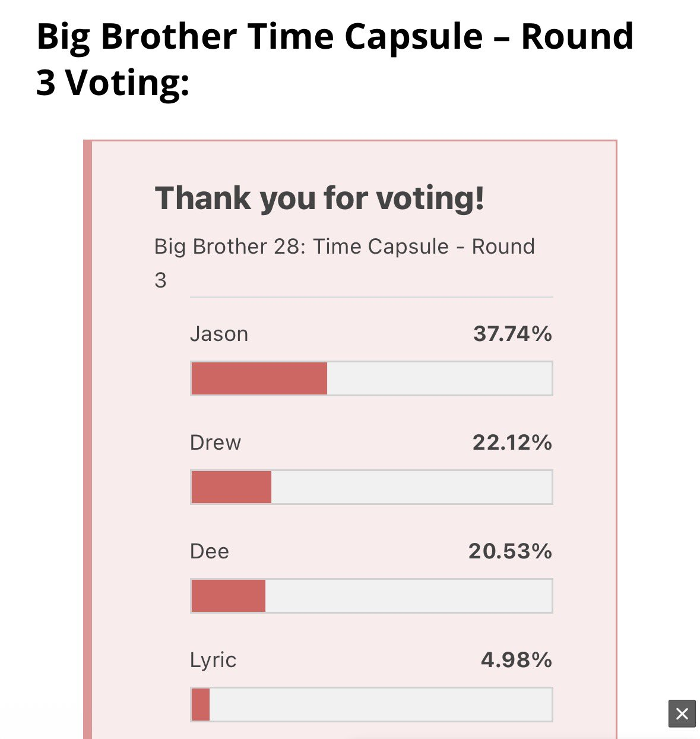Click the empty gray portion of Lyric's bar
The image size is (700, 739).
tap(381, 705)
